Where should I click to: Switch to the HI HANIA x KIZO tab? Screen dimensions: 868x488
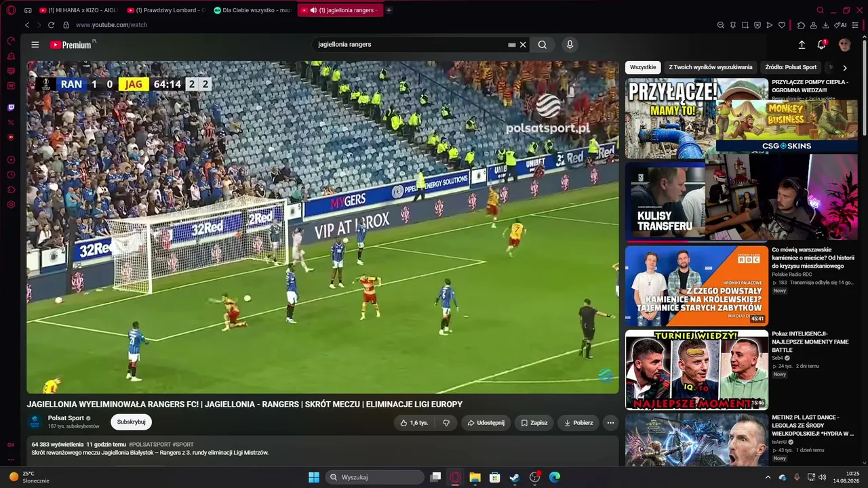pos(77,10)
